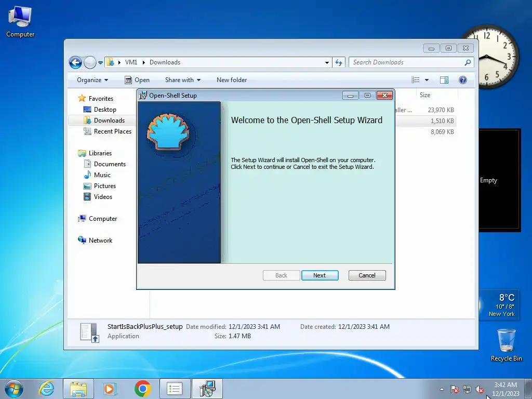Screen dimensions: 532x399
Task: Expand address bar previous locations dropdown
Action: click(x=327, y=62)
